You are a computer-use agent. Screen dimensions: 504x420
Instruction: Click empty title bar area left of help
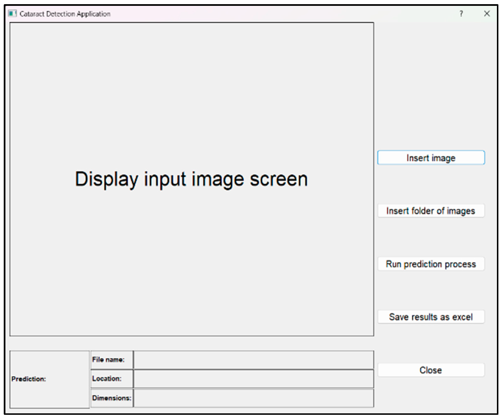click(x=288, y=14)
